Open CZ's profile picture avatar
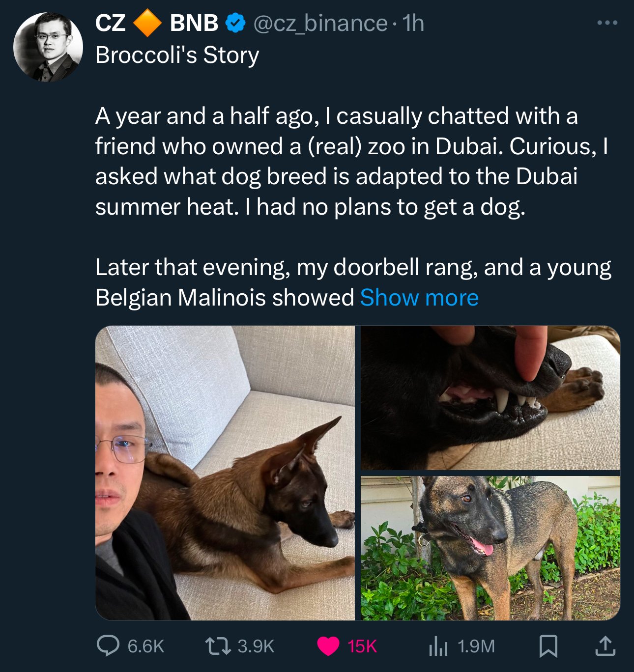 48,47
